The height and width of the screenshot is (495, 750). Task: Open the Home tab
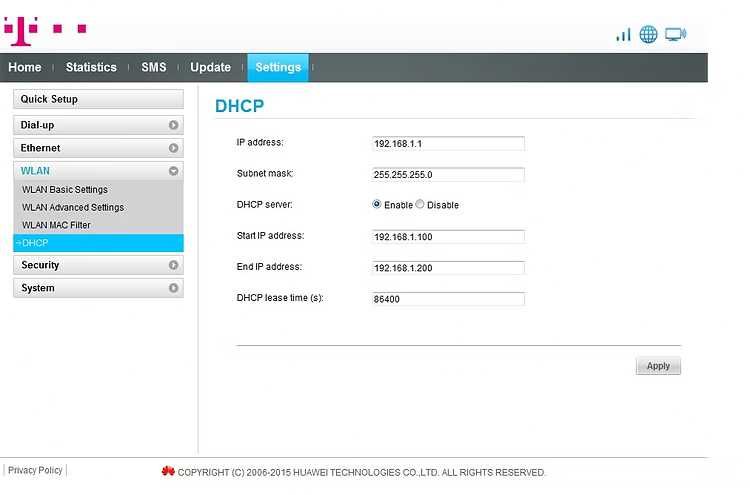tap(25, 67)
